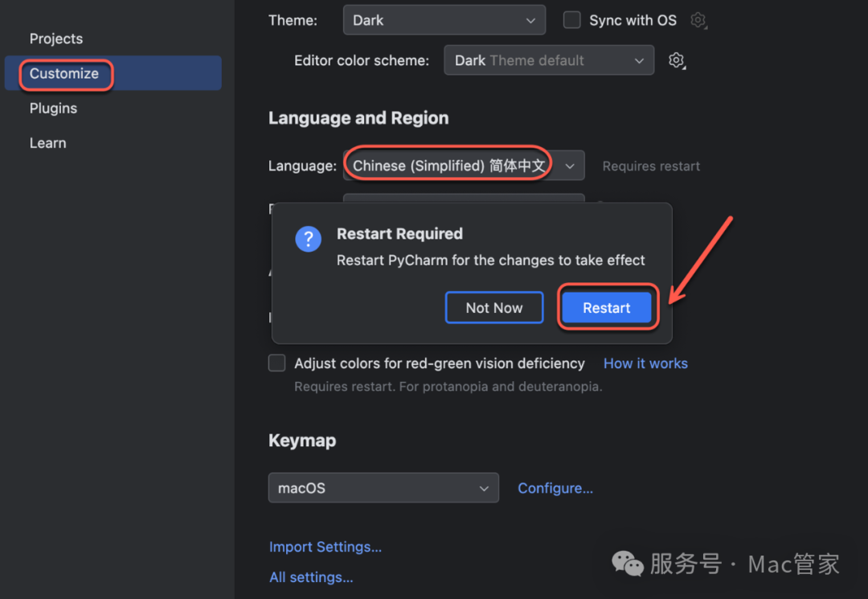Select the Customize sidebar item
The image size is (868, 599).
[64, 74]
